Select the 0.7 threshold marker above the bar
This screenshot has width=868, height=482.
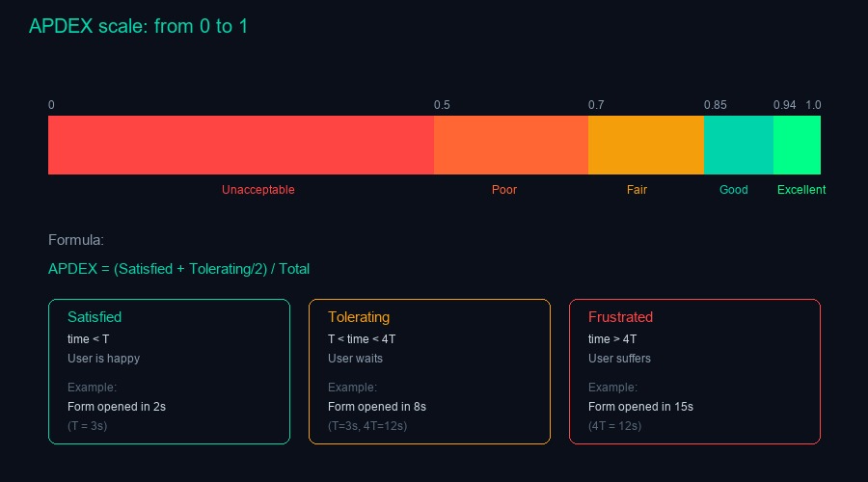[x=596, y=105]
